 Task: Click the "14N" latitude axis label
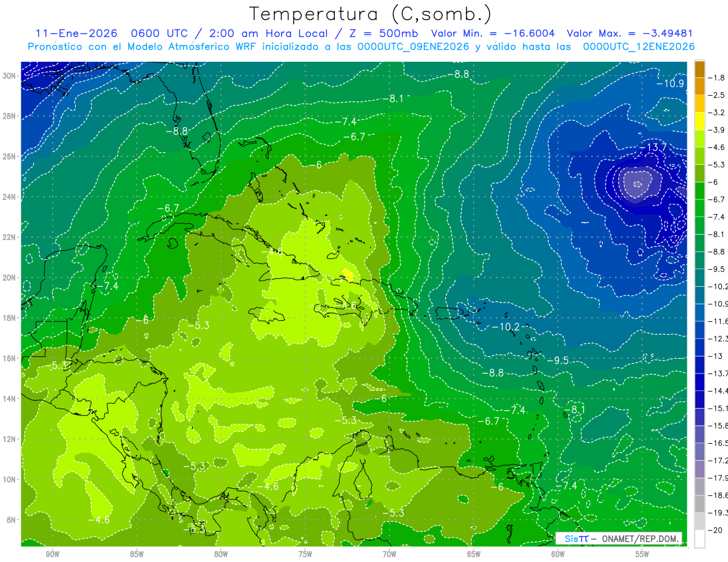[x=9, y=398]
